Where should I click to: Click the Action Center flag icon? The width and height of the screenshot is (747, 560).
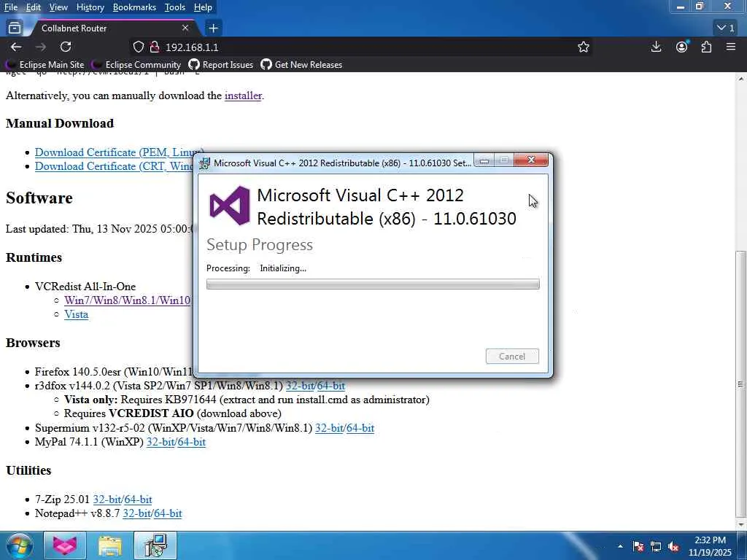[x=638, y=546]
